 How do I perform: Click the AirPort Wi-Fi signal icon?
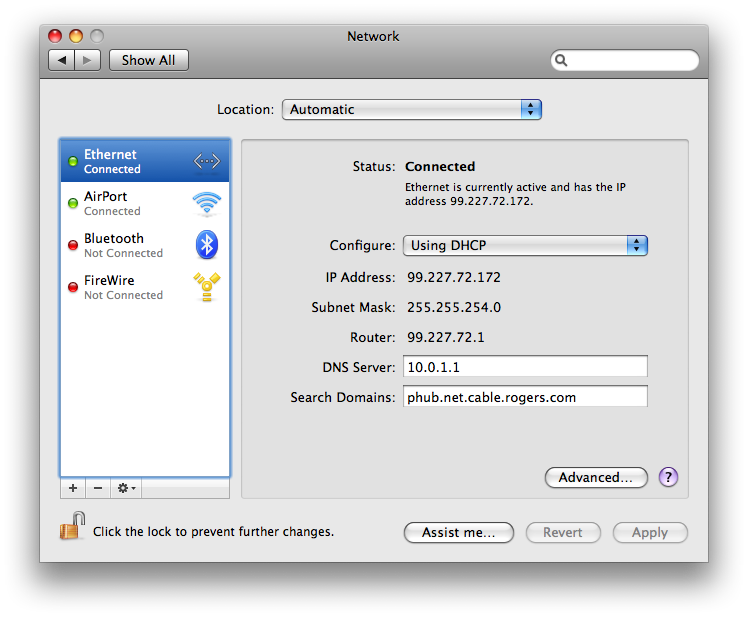(x=207, y=203)
